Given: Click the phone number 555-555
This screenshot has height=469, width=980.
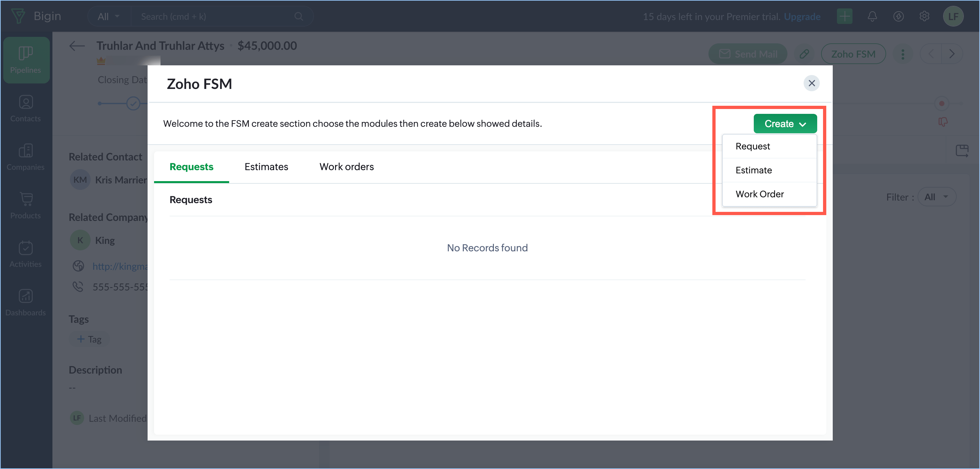Looking at the screenshot, I should [x=120, y=287].
